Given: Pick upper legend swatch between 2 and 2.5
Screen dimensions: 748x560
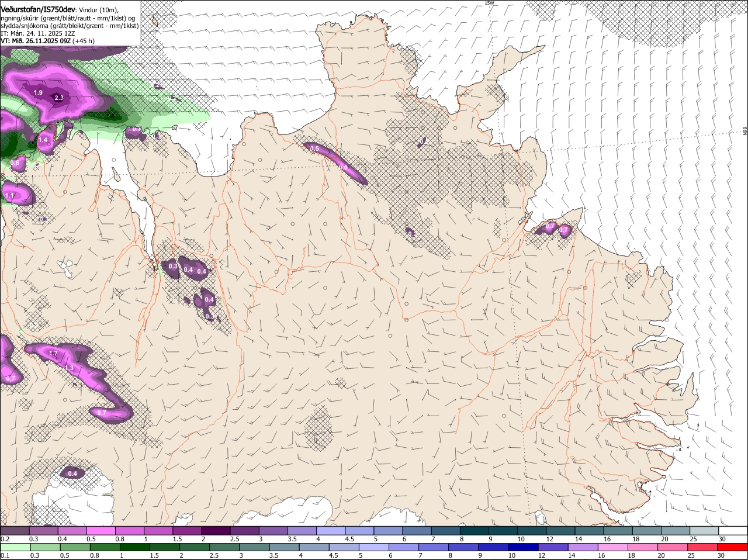Looking at the screenshot, I should 216,531.
